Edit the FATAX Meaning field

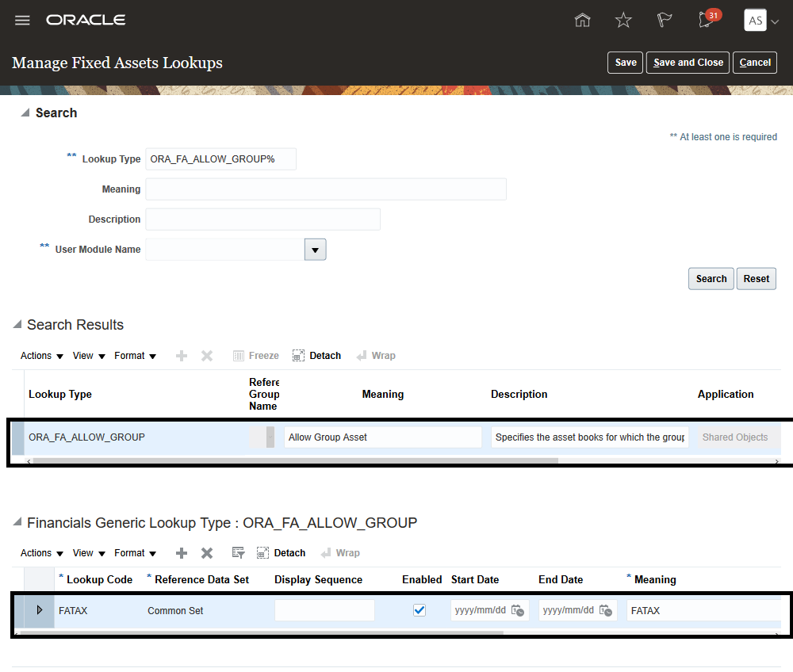click(x=703, y=611)
